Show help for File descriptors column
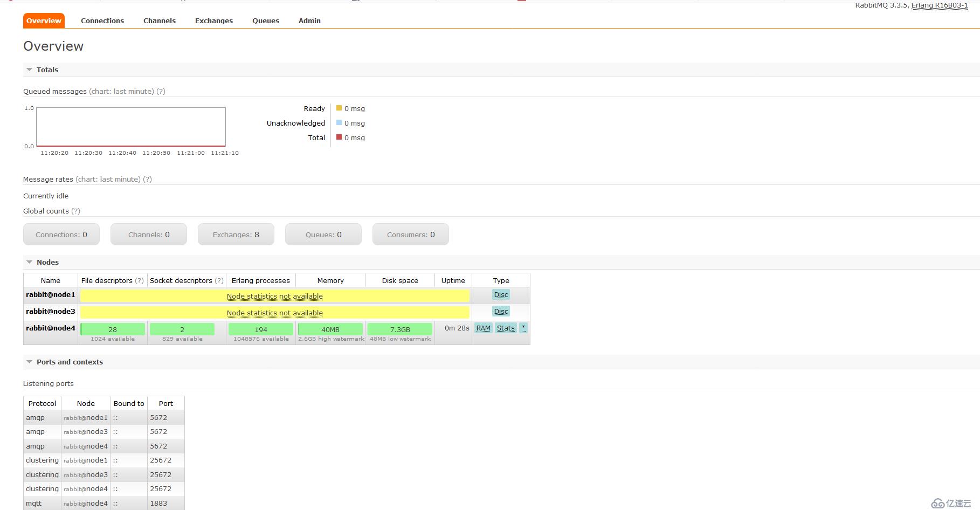Image resolution: width=980 pixels, height=510 pixels. (139, 280)
